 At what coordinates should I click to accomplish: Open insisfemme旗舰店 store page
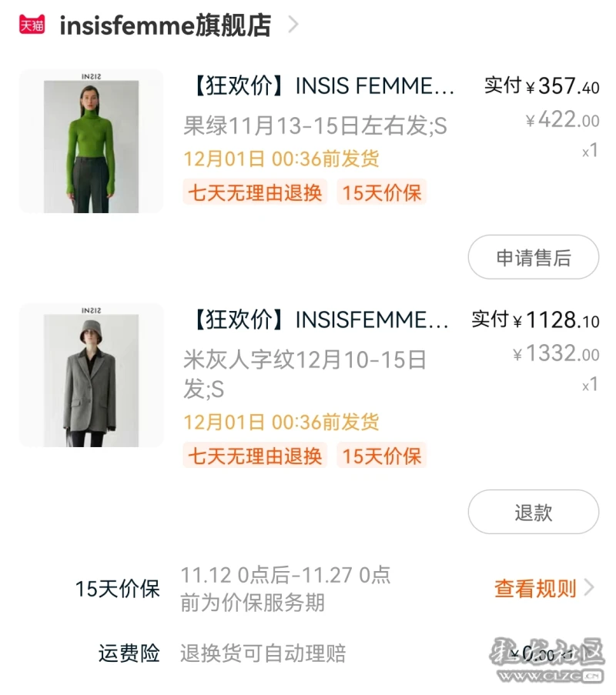pyautogui.click(x=166, y=25)
